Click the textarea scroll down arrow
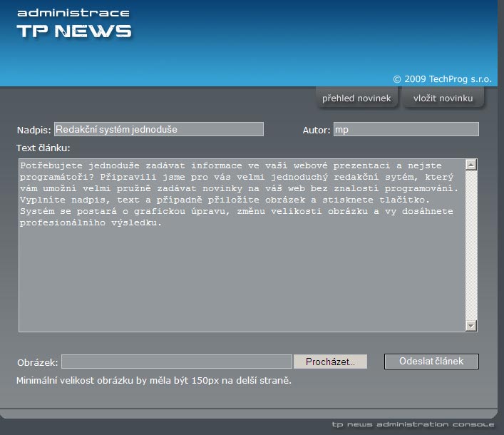This screenshot has width=504, height=435. coord(471,325)
